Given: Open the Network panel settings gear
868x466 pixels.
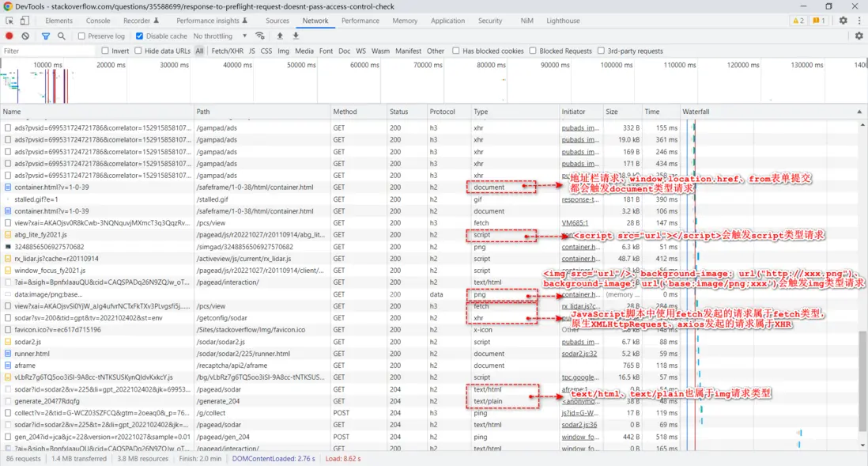Looking at the screenshot, I should point(859,36).
